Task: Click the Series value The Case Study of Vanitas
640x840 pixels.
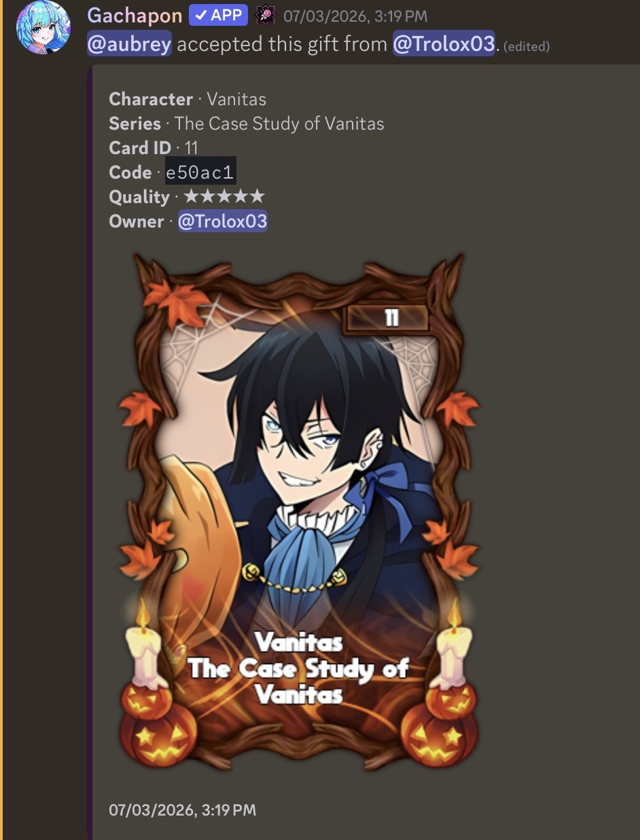Action: point(279,124)
